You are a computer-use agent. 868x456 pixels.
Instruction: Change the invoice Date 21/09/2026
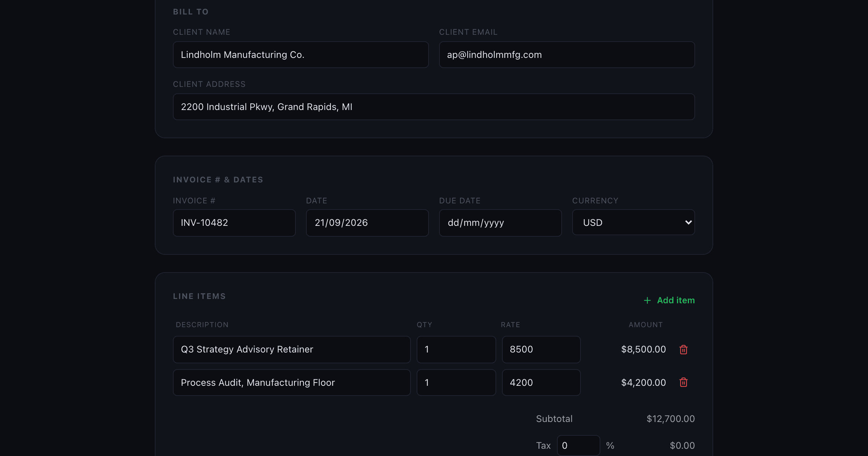367,223
